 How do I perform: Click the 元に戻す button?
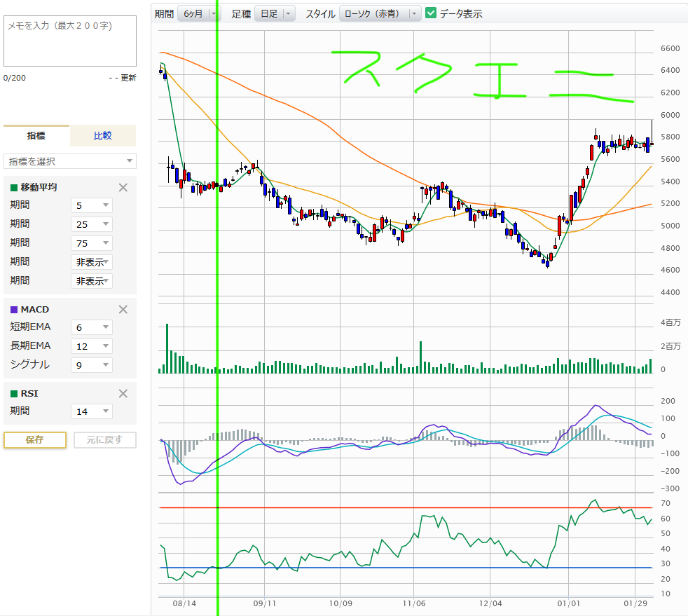click(104, 440)
